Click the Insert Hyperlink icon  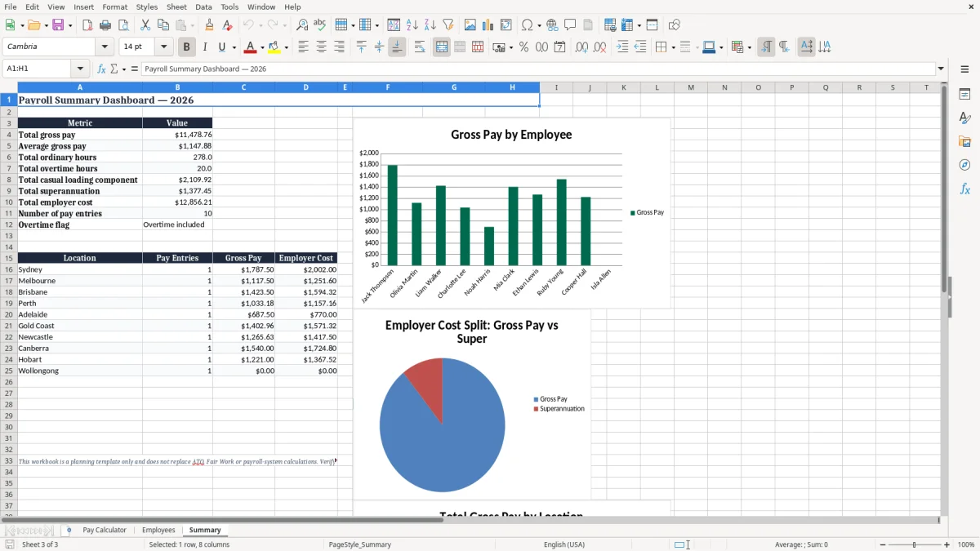(x=552, y=25)
